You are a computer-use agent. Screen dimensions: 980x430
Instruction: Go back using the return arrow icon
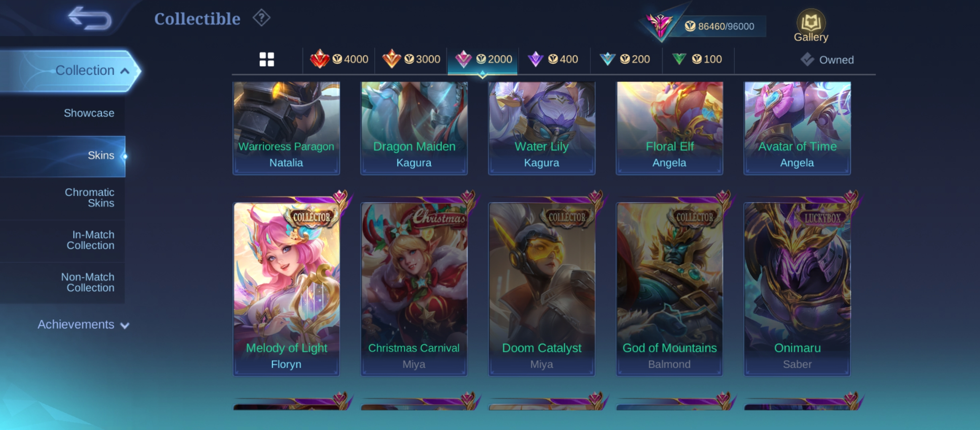coord(90,18)
